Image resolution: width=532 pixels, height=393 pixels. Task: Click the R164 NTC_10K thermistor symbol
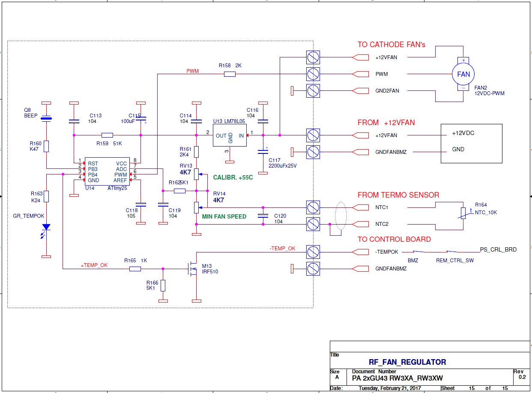(x=463, y=213)
